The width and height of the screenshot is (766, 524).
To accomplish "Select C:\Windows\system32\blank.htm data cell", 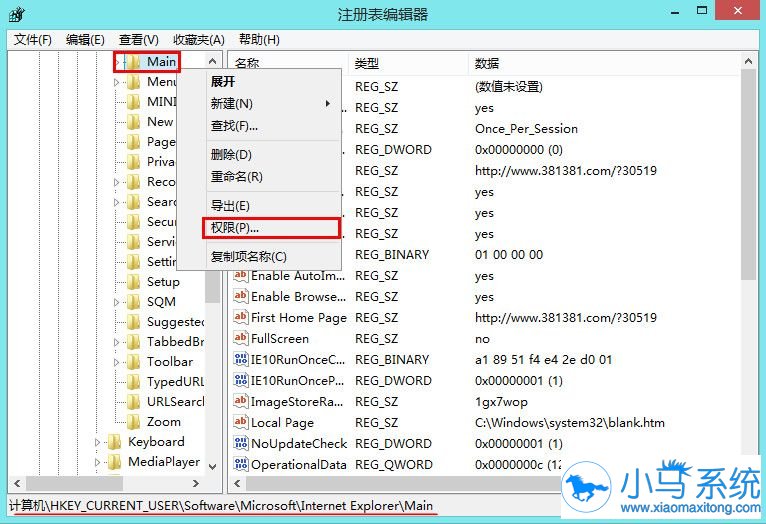I will [x=570, y=423].
